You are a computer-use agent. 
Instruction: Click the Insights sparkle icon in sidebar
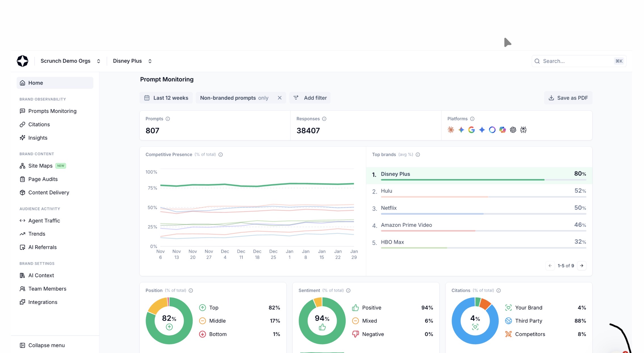click(x=22, y=138)
